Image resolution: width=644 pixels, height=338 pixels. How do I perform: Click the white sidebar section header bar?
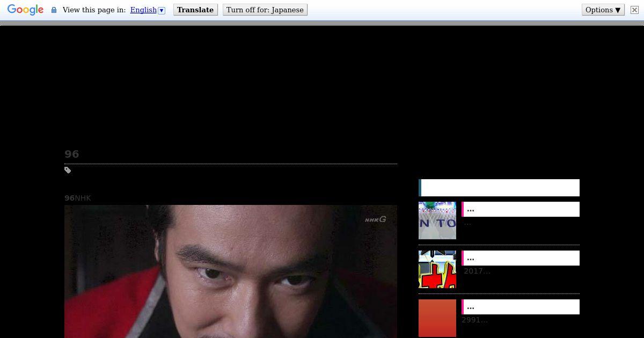click(499, 188)
